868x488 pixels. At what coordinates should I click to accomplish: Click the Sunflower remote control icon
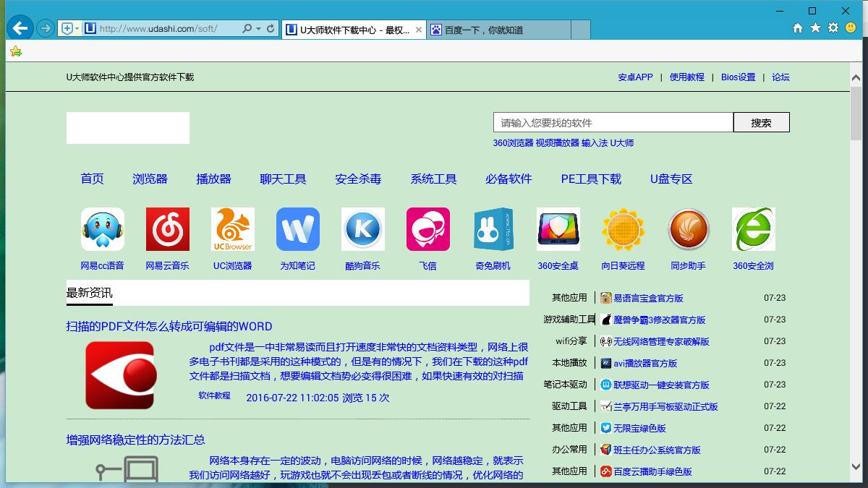click(x=623, y=229)
